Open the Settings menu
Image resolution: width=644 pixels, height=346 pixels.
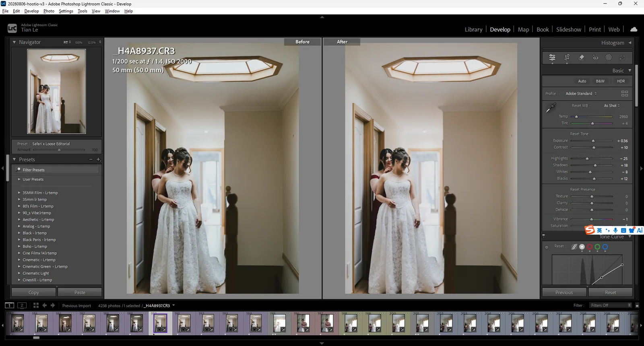pos(66,11)
